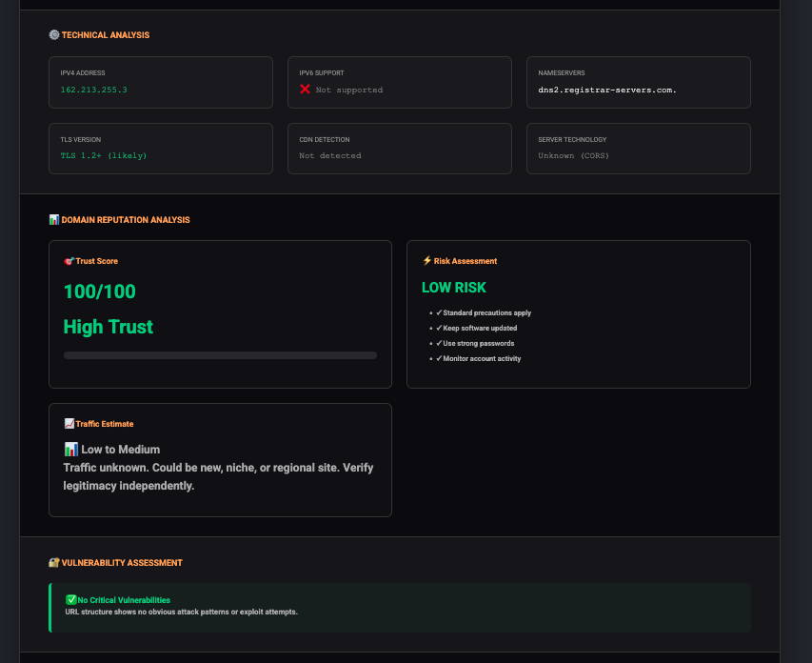Click the Risk Assessment card title
Image resolution: width=812 pixels, height=663 pixels.
tap(465, 261)
